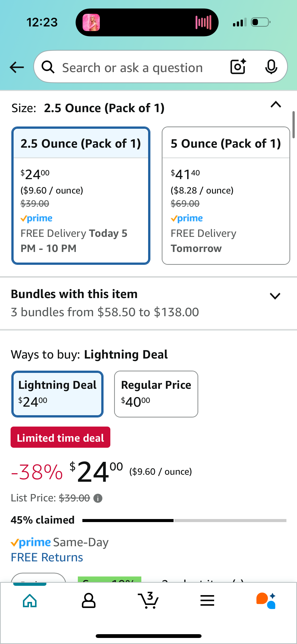Tap the music Dynamic Island pill

coord(147,22)
